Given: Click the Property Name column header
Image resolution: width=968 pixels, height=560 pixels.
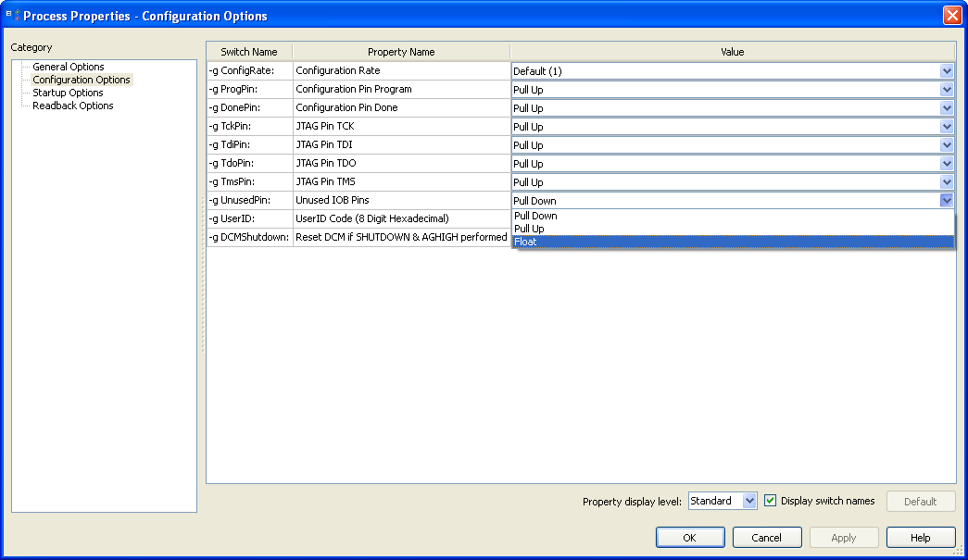Looking at the screenshot, I should (401, 52).
